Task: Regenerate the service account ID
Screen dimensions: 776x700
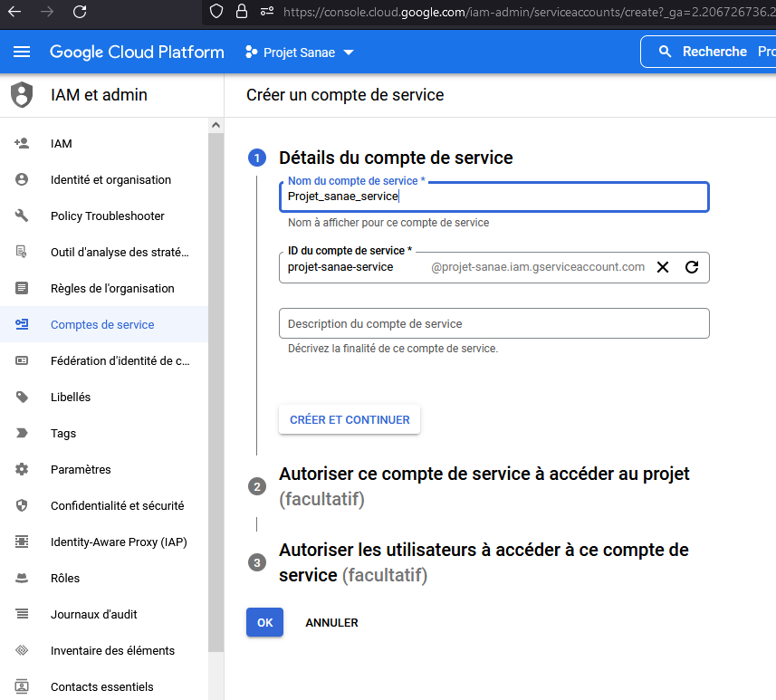Action: click(x=692, y=266)
